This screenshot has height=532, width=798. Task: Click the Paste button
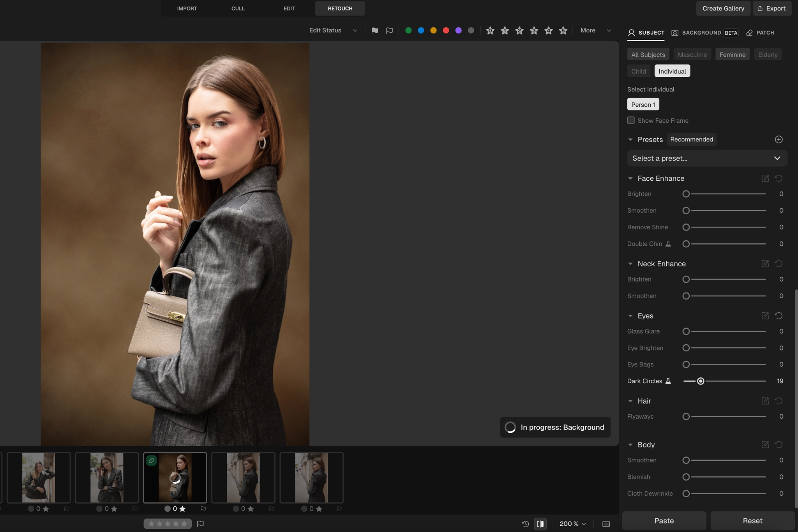[664, 521]
